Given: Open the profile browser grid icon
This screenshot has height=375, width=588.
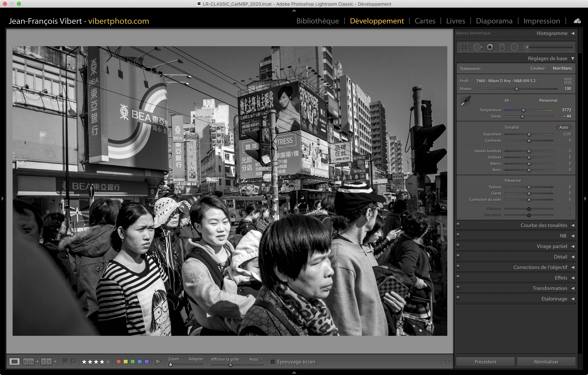Looking at the screenshot, I should point(568,81).
